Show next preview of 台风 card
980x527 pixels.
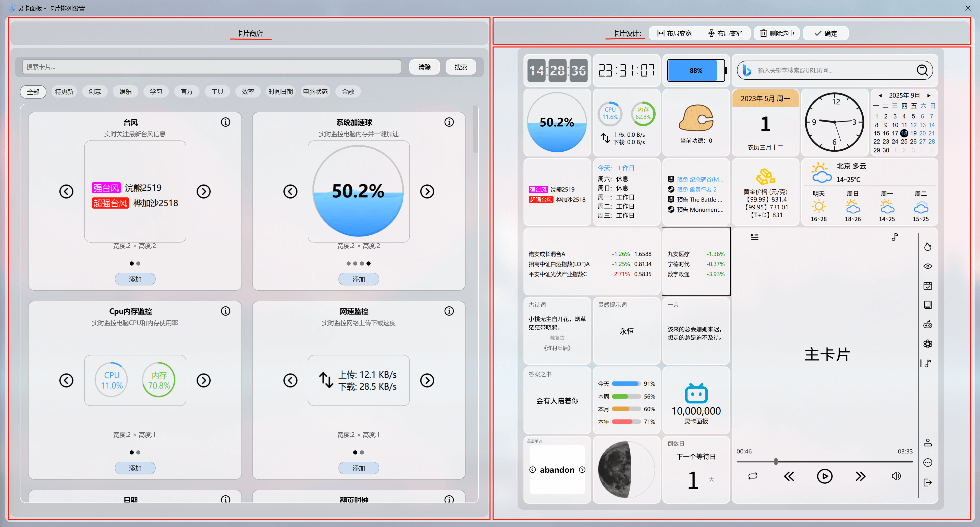tap(204, 191)
